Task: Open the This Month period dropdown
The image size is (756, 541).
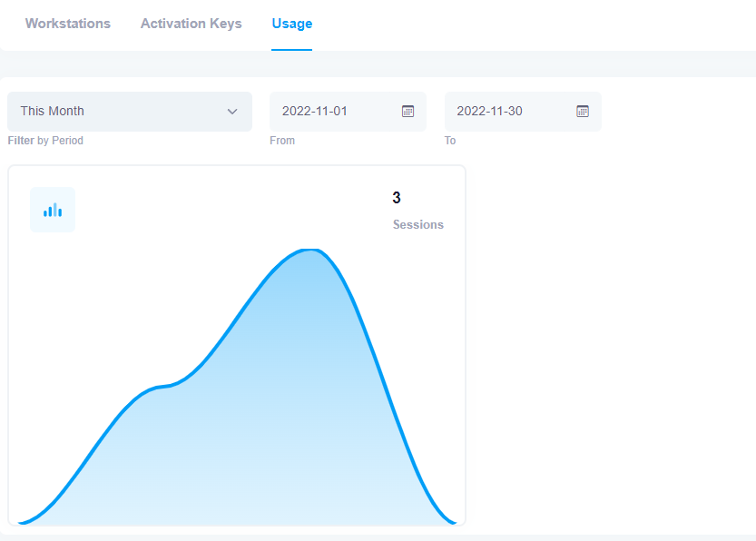Action: 130,112
